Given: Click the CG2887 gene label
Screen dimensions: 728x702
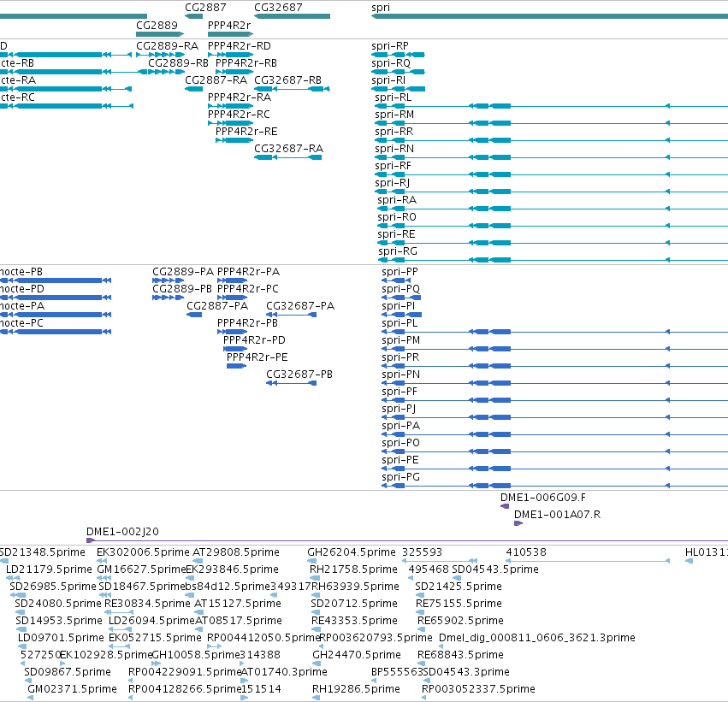Looking at the screenshot, I should point(205,8).
